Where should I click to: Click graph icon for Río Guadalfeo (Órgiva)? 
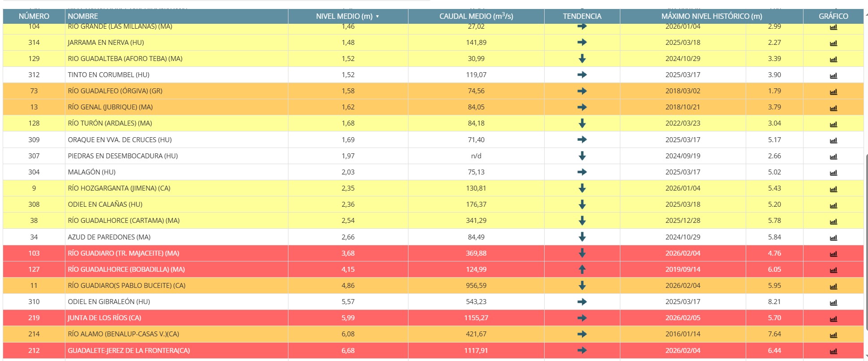coord(833,91)
